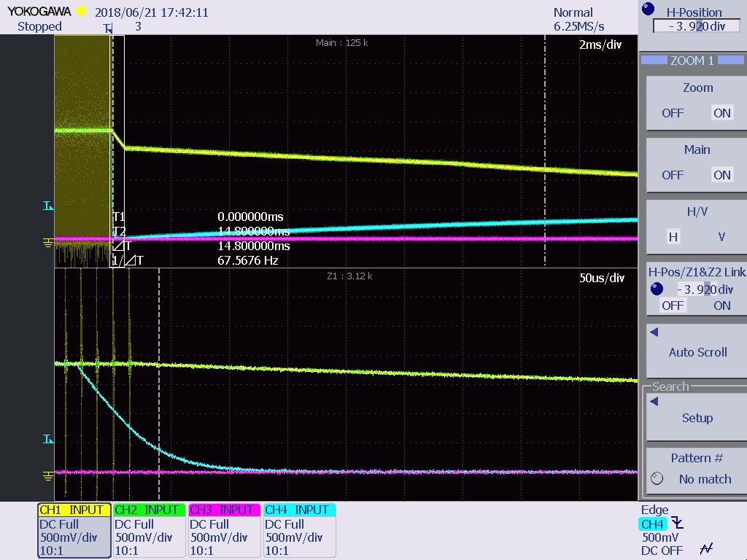Click the CH4 trigger source label

651,524
